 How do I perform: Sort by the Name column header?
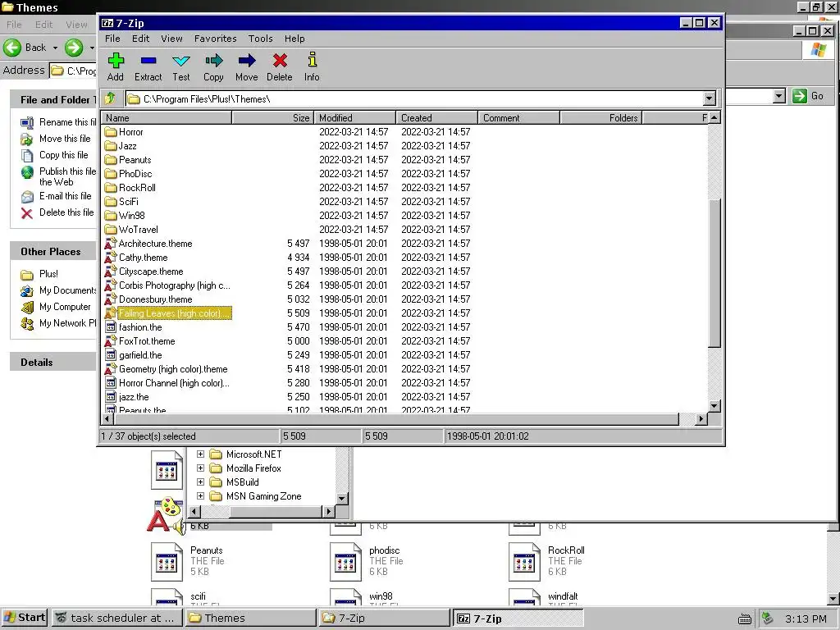[167, 118]
